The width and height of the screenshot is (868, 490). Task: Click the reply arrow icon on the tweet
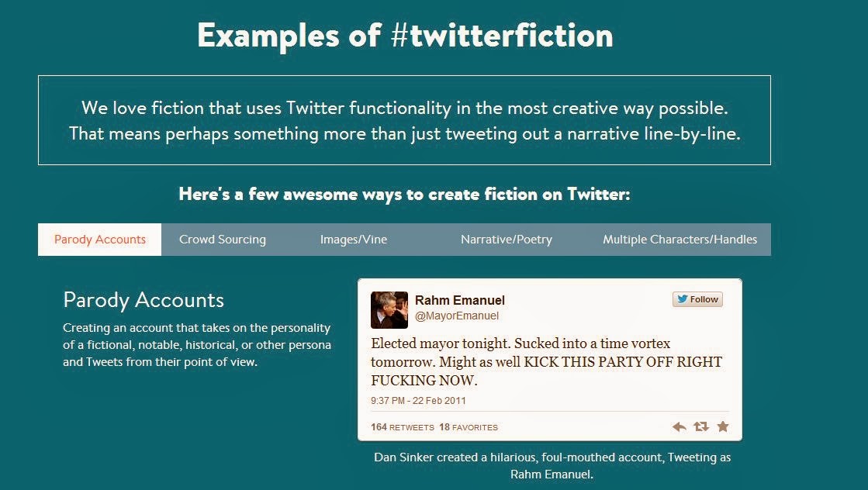(679, 426)
